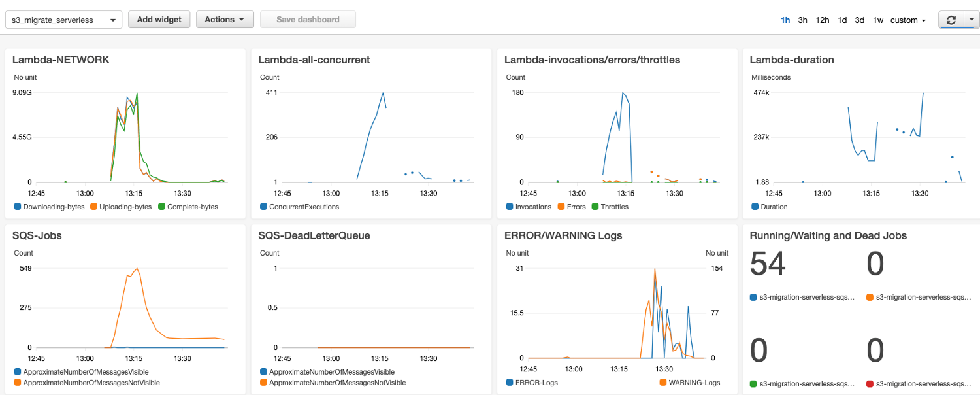Click the Lambda-NETWORK widget title
The image size is (980, 395).
tap(61, 60)
